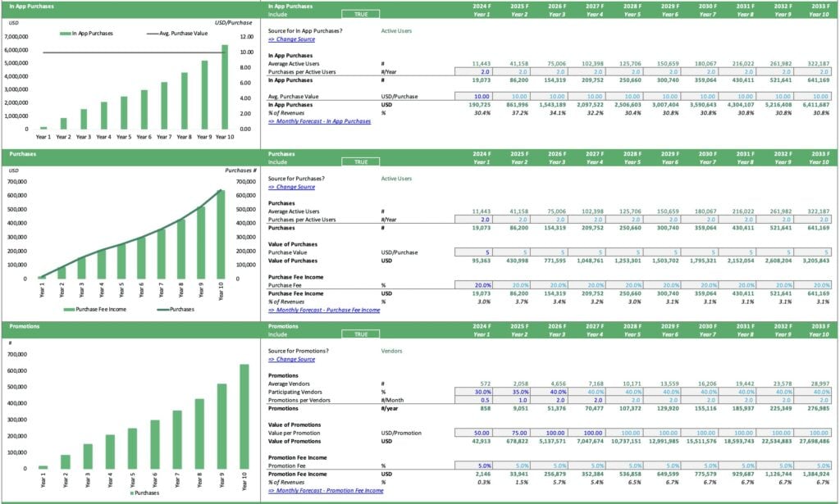
Task: Click Promotion Fee Income value 2,146
Action: coord(482,474)
